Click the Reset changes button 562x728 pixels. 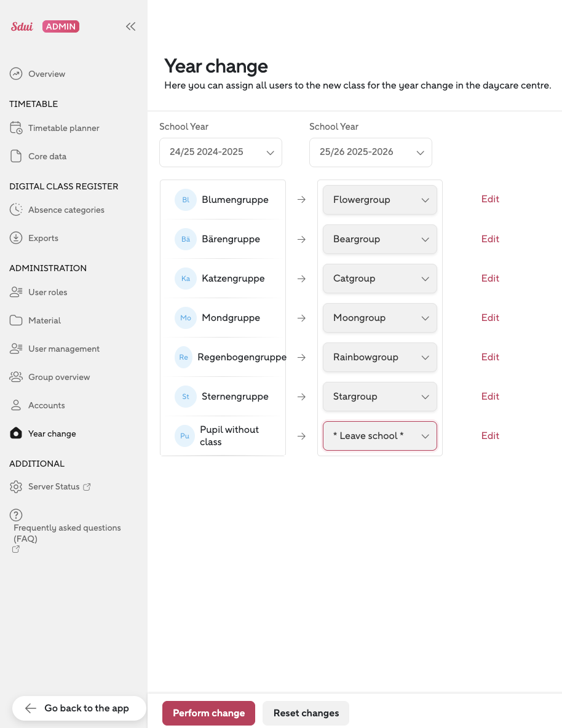[x=306, y=713]
